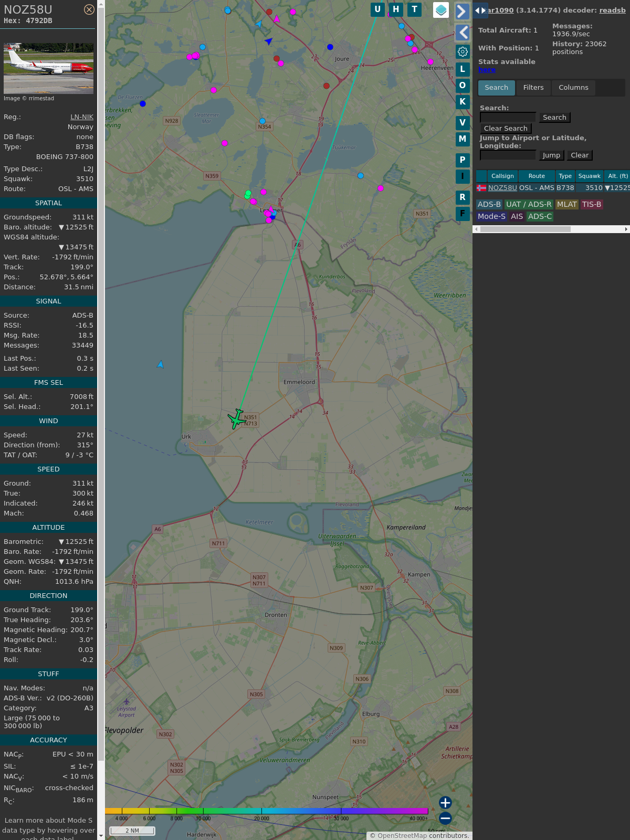Screen dimensions: 630x840
Task: Click the DIRECTION section header
Action: coord(48,596)
